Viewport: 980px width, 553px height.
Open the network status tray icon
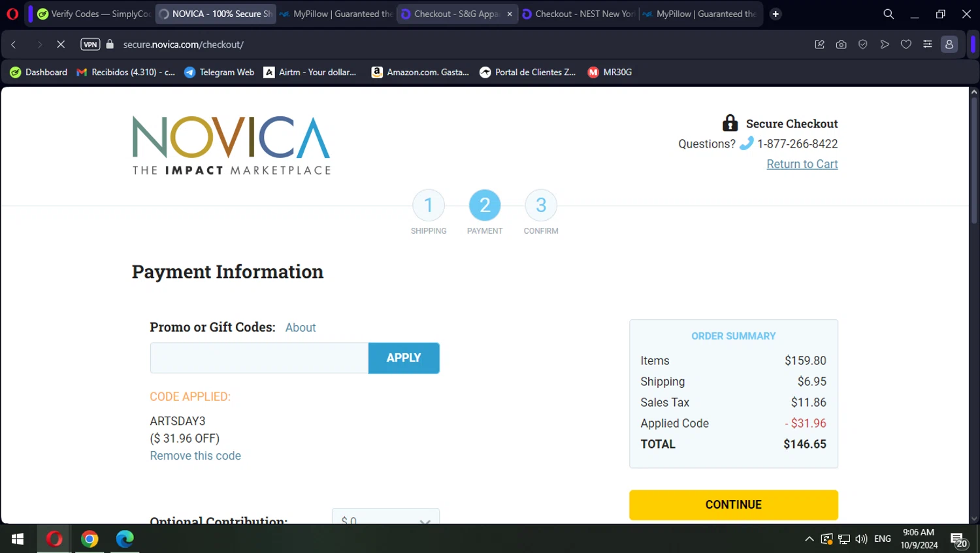[x=844, y=539]
